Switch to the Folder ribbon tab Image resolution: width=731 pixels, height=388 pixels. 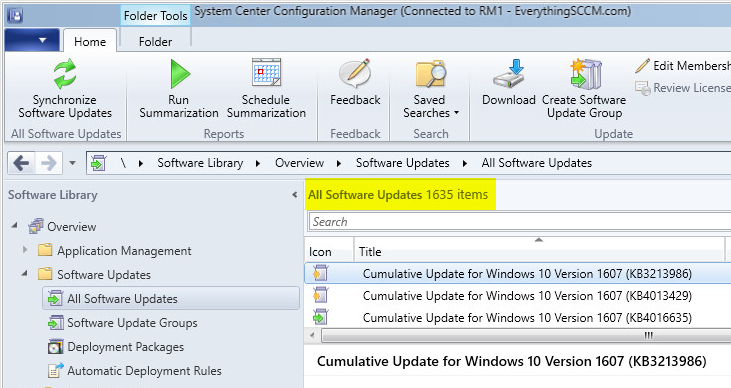click(x=155, y=42)
